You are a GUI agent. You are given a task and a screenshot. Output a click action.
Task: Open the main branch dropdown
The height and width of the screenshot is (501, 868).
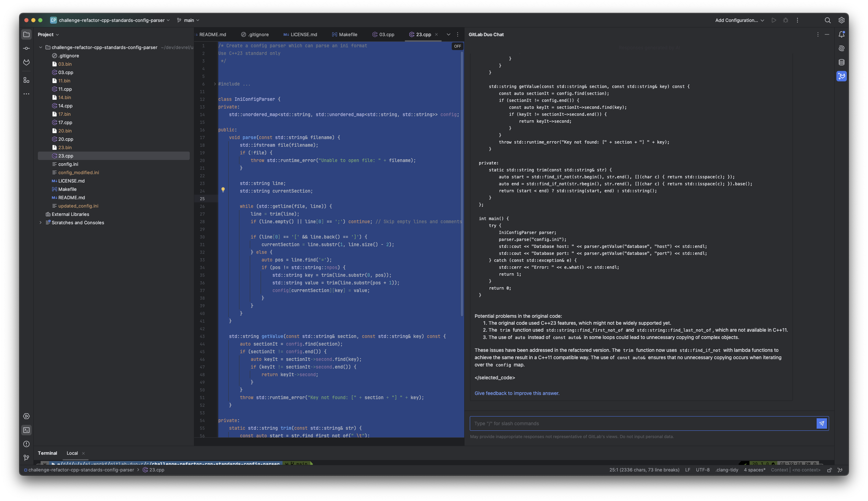coord(188,20)
